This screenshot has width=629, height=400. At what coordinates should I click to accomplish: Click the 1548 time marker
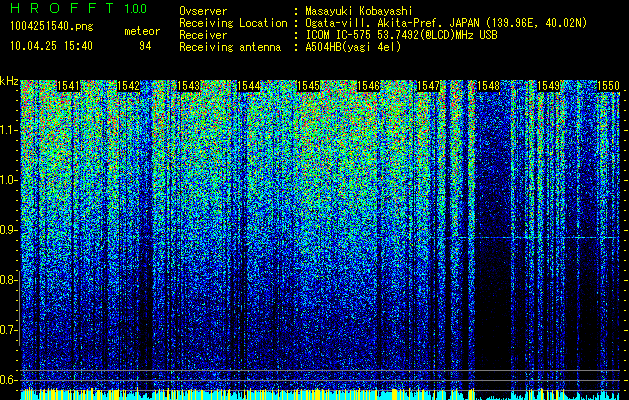click(489, 86)
